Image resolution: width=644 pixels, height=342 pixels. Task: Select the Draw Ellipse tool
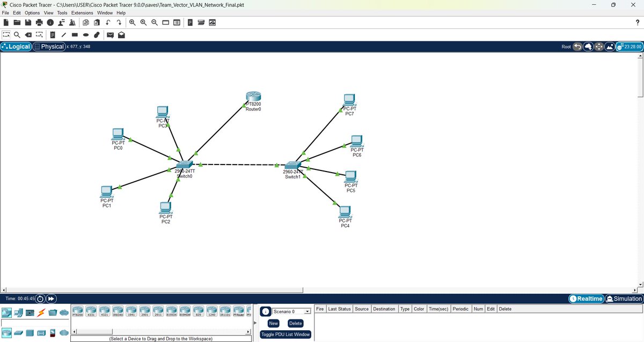pyautogui.click(x=86, y=35)
